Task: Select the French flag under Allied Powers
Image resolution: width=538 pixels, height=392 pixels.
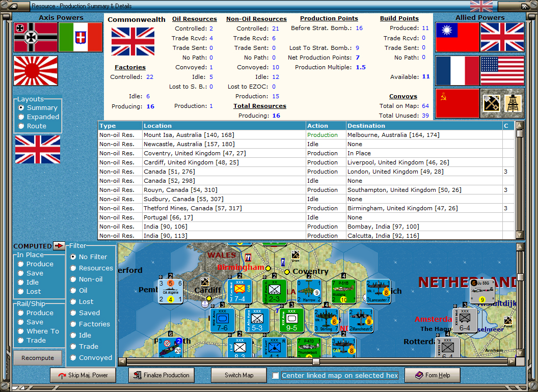Action: pos(457,71)
